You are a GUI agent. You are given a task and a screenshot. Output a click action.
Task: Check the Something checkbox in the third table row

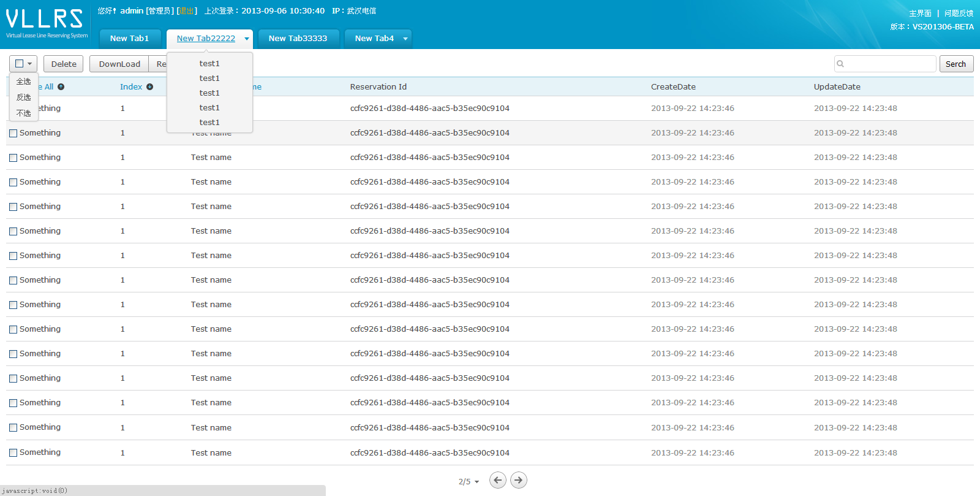13,158
